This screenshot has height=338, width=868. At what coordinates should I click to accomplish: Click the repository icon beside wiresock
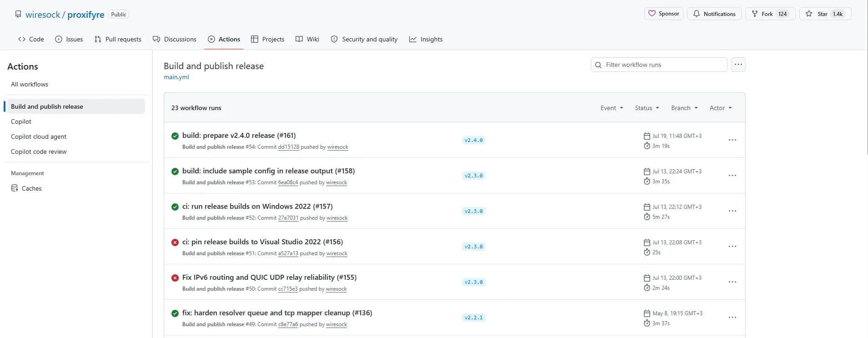[x=18, y=14]
